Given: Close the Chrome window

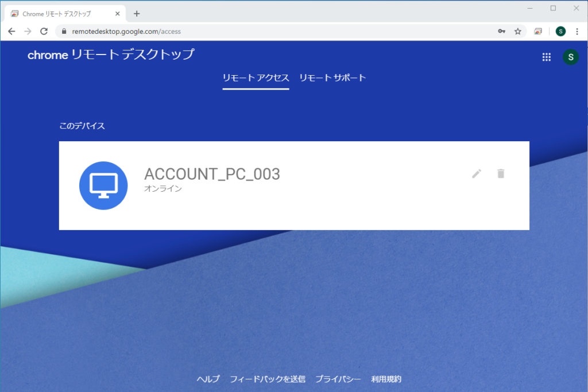Looking at the screenshot, I should [x=577, y=8].
